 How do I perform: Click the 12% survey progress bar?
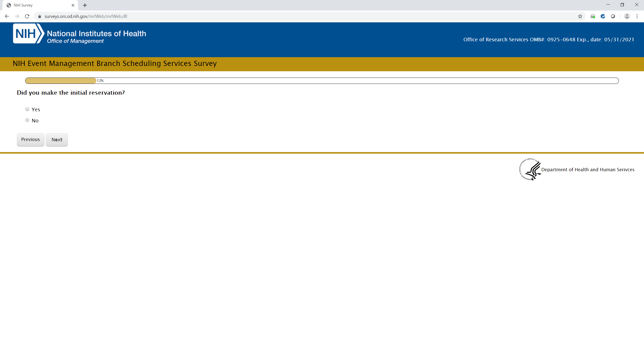(x=321, y=81)
